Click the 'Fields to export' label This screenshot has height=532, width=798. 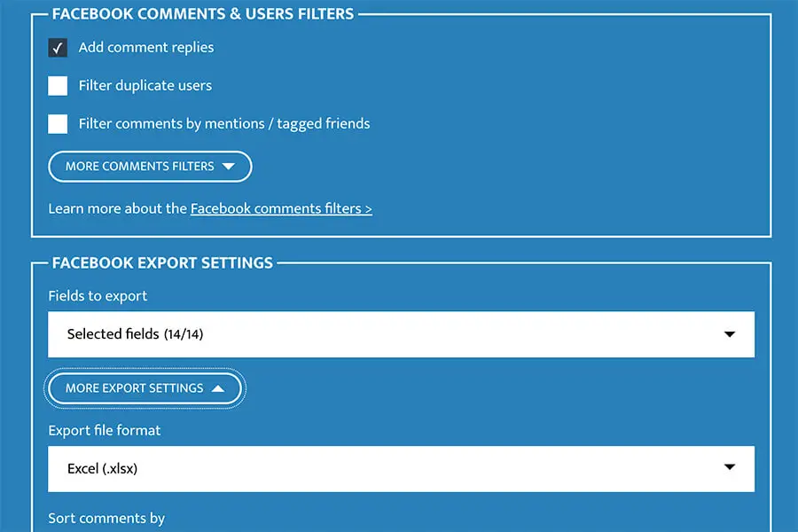click(98, 296)
